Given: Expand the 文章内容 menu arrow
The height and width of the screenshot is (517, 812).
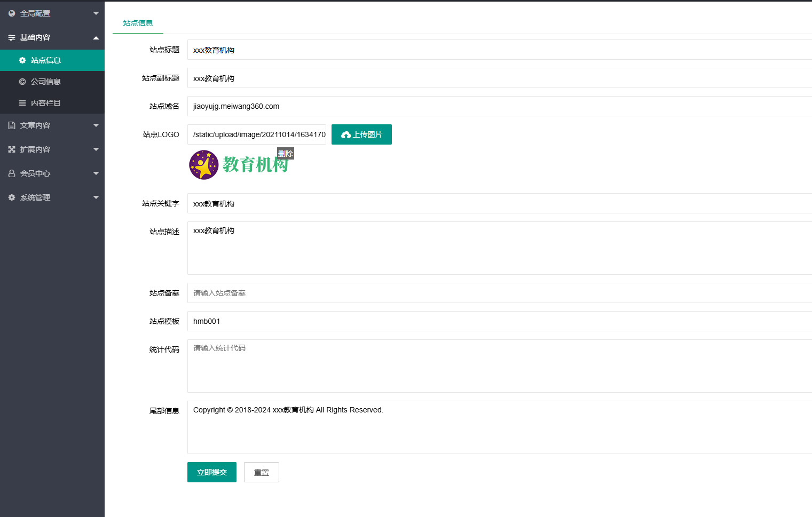Looking at the screenshot, I should (96, 125).
